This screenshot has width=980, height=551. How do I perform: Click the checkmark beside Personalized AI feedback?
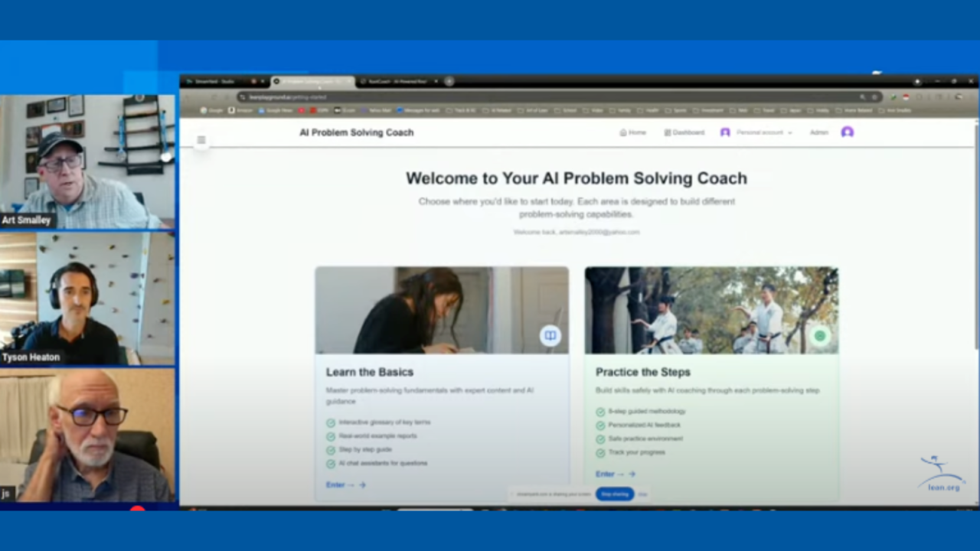600,425
